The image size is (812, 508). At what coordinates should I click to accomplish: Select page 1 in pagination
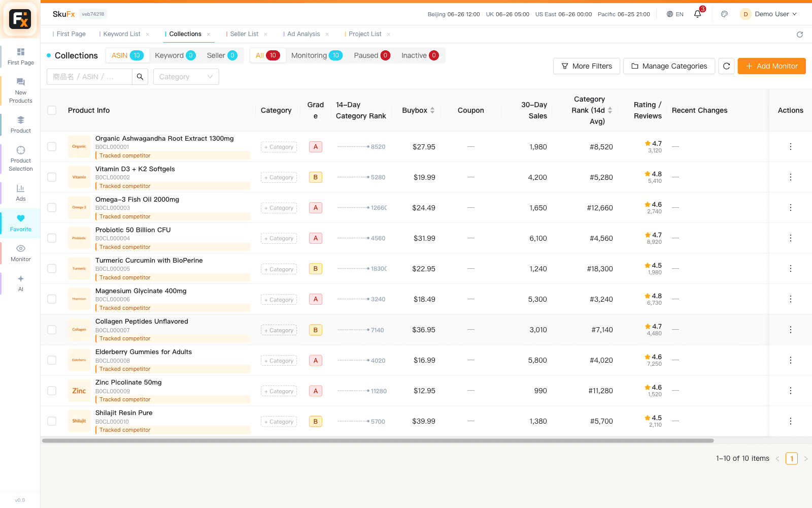792,459
